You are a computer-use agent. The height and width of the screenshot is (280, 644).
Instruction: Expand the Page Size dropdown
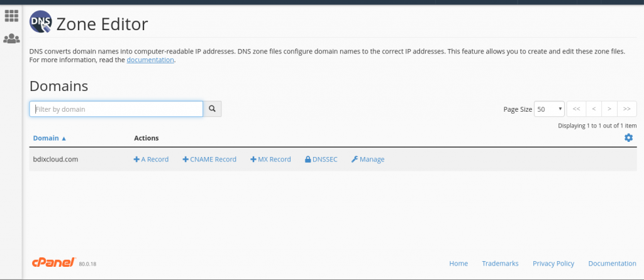[x=549, y=109]
